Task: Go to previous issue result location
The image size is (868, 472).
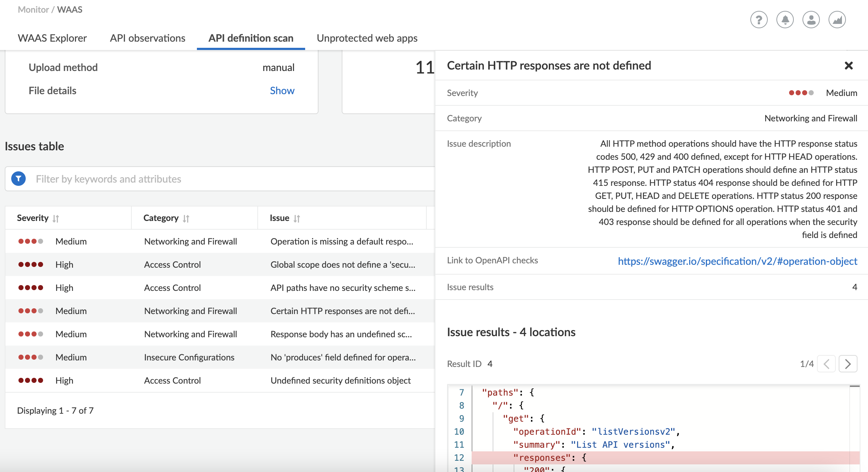Action: tap(826, 364)
